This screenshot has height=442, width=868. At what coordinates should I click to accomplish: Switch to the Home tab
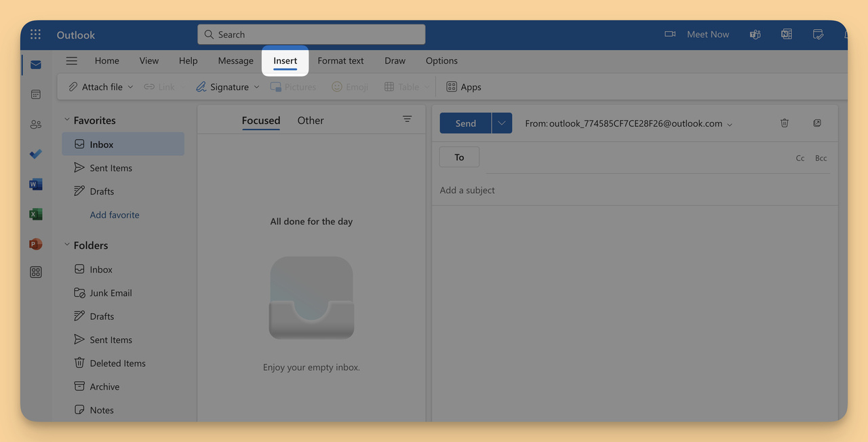107,60
